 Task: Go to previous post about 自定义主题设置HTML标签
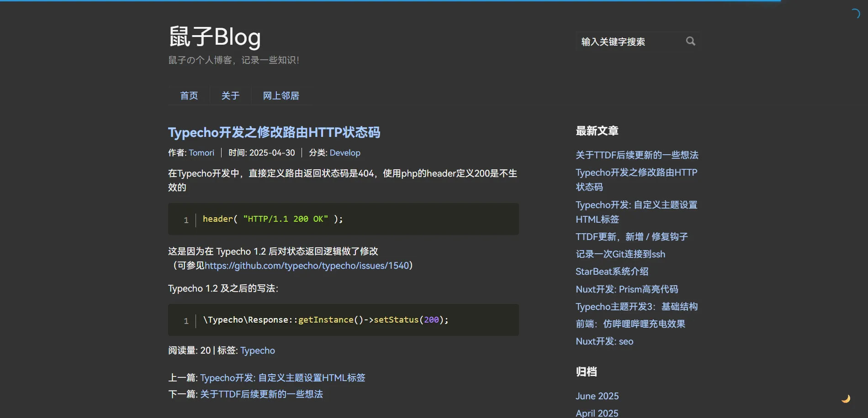coord(283,378)
